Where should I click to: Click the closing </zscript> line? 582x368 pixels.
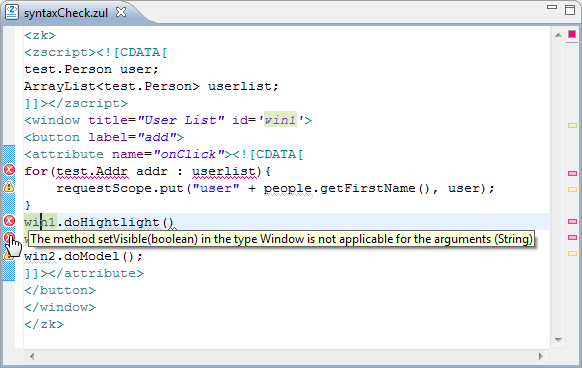pyautogui.click(x=76, y=103)
